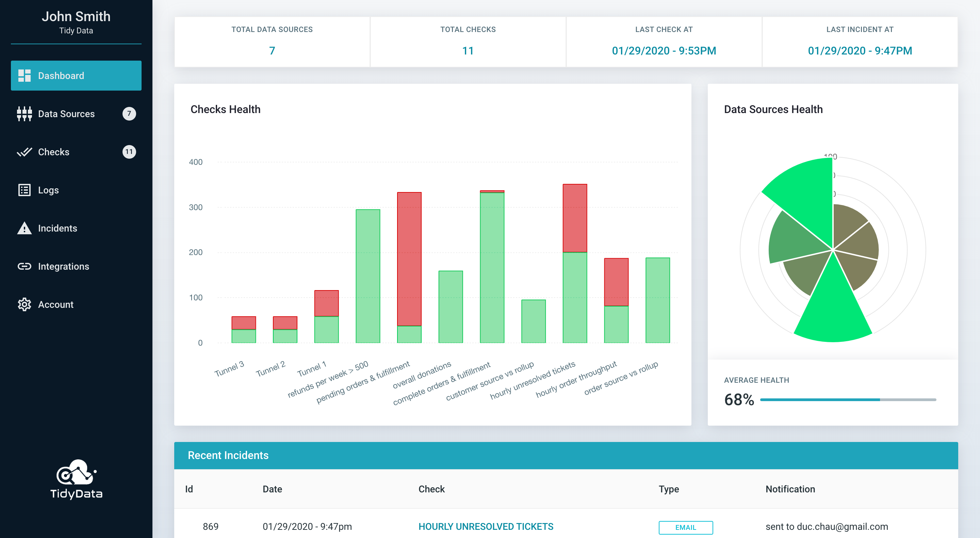
Task: Click the refunds per week > 500 bar
Action: tap(368, 276)
